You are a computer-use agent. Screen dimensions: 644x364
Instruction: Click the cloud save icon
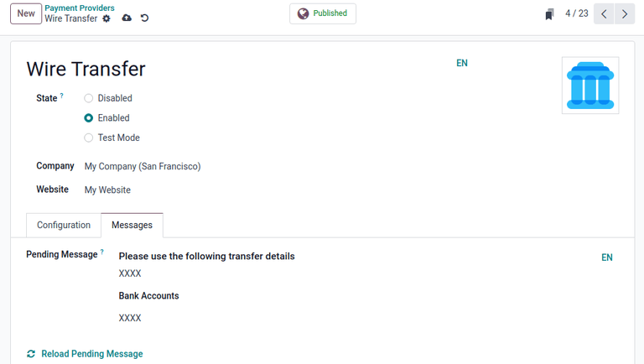[x=127, y=18]
